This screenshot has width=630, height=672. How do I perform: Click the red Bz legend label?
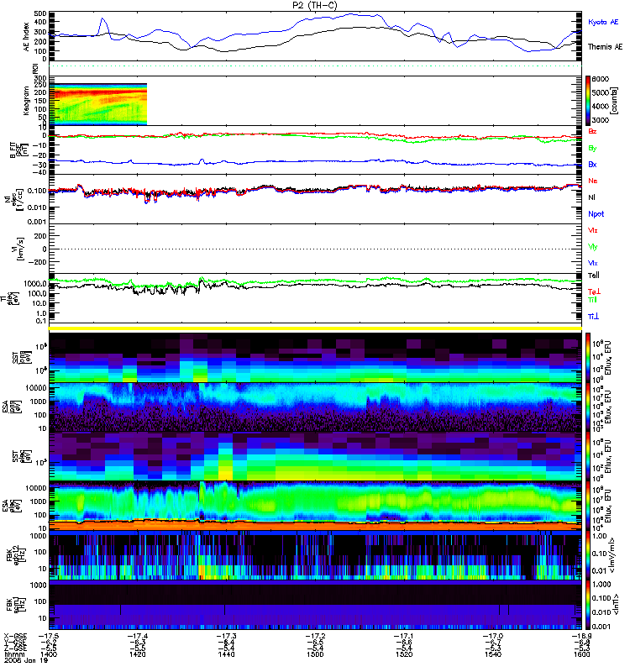pyautogui.click(x=592, y=132)
